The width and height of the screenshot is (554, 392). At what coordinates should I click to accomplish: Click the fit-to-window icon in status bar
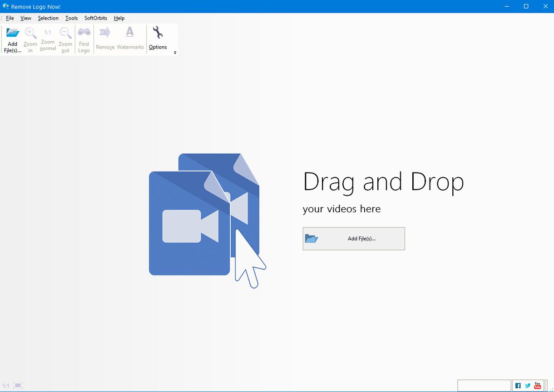[18, 385]
